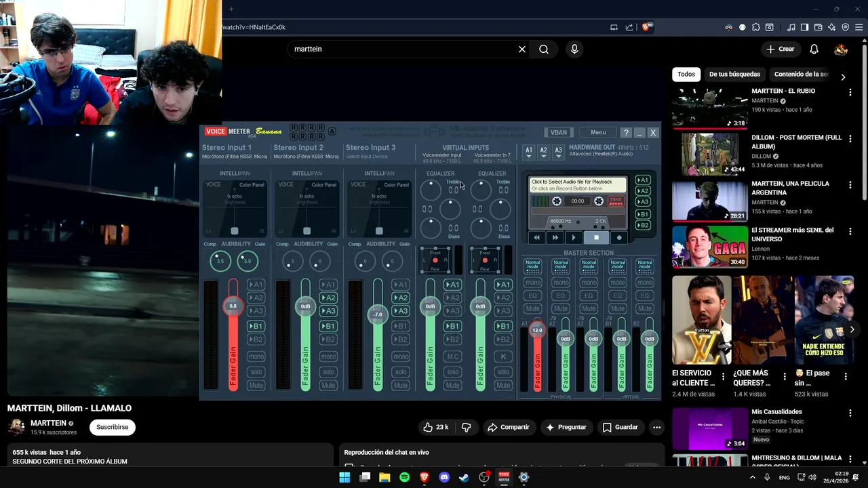Screen dimensions: 868x488
Task: Open YouTube notifications bell
Action: pyautogui.click(x=814, y=49)
